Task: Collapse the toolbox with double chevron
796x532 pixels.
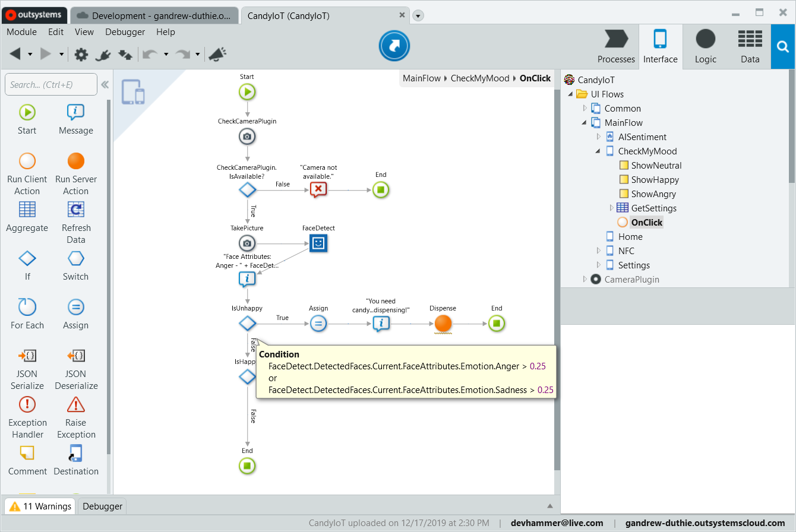Action: pos(105,85)
